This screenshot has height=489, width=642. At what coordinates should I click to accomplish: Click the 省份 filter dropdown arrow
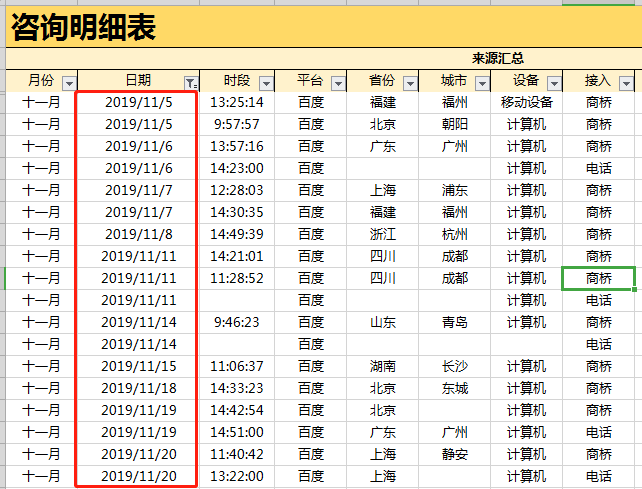pyautogui.click(x=410, y=83)
